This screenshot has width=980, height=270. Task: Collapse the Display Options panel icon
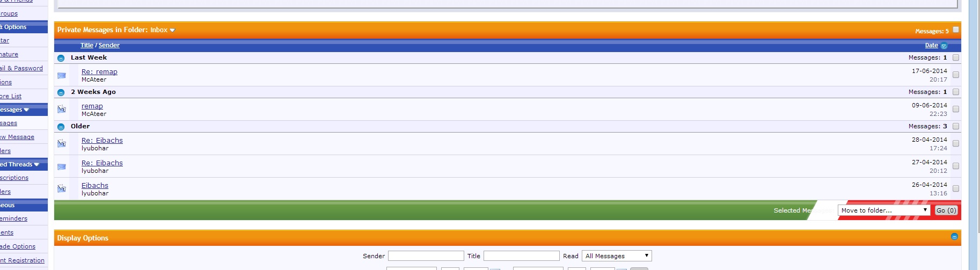[x=954, y=237]
